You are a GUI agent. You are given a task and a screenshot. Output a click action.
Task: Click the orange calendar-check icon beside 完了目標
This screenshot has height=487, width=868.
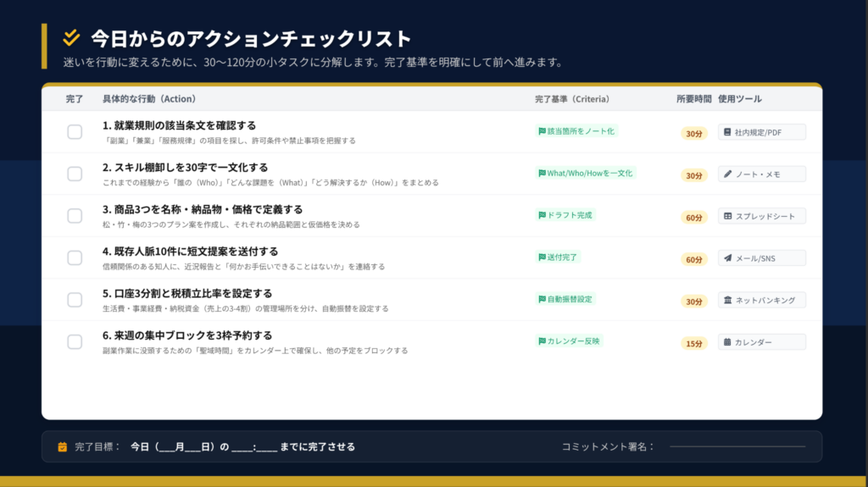[62, 447]
